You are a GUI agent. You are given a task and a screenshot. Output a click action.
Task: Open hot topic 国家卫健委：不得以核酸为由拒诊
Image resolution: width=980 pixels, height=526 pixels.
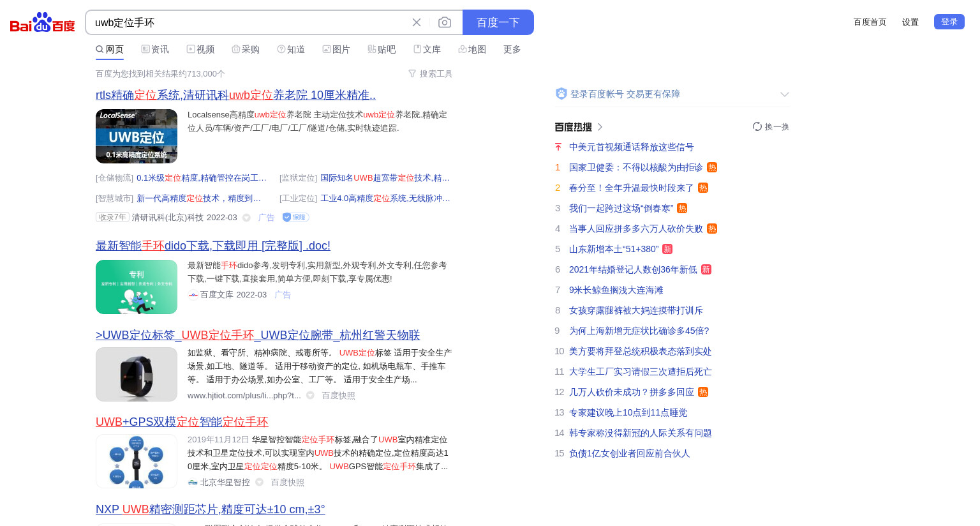pyautogui.click(x=636, y=167)
